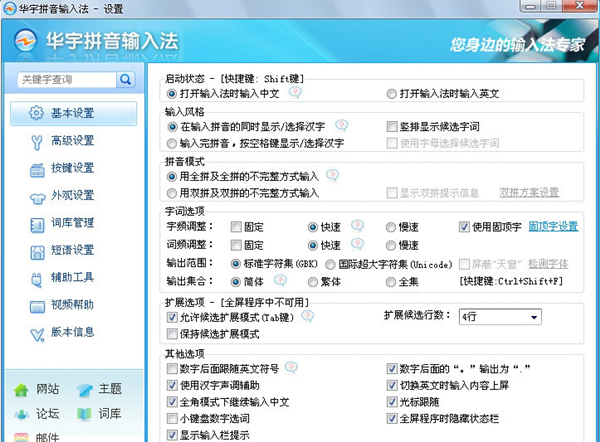Viewport: 600px width, 442px height.
Task: Click the 视频帮助 icon in sidebar
Action: [x=37, y=305]
